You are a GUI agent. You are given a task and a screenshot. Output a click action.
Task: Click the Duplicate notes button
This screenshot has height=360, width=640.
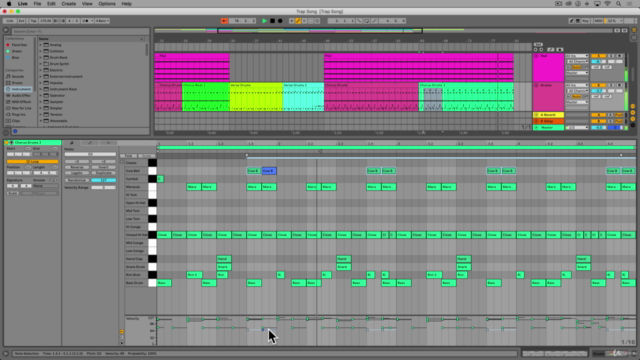click(x=104, y=173)
